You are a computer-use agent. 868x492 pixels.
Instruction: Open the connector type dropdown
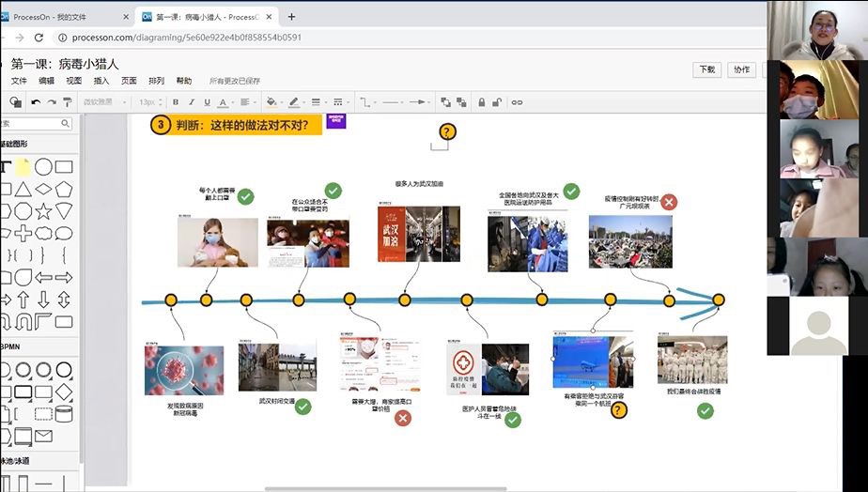pyautogui.click(x=367, y=101)
